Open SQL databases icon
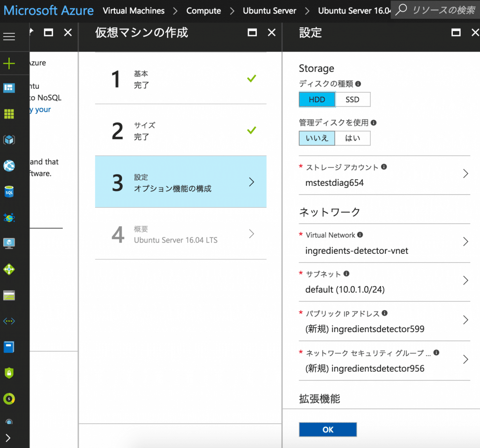 point(9,192)
